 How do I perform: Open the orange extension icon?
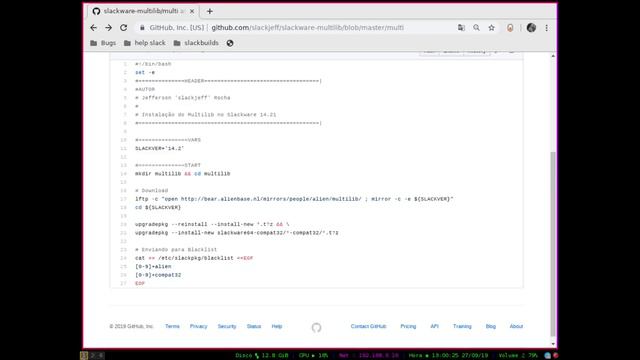510,28
